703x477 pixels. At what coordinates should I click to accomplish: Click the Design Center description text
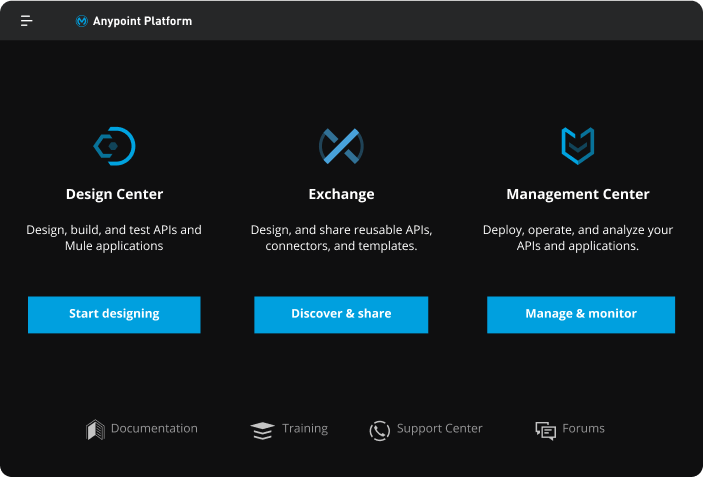point(114,238)
